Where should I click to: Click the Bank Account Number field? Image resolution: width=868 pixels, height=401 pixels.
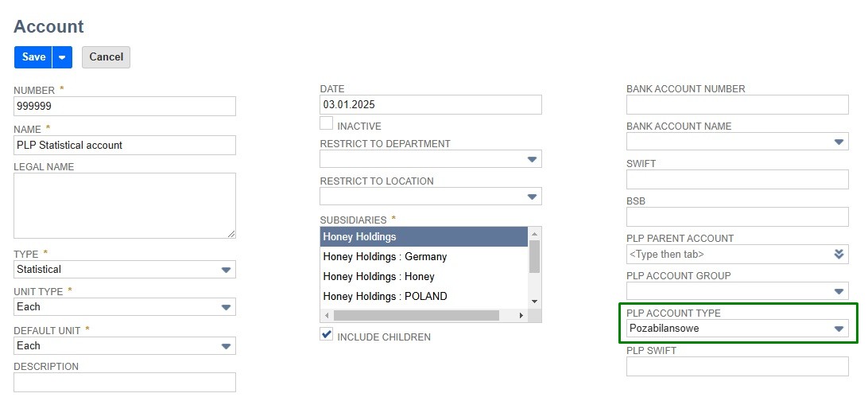737,104
